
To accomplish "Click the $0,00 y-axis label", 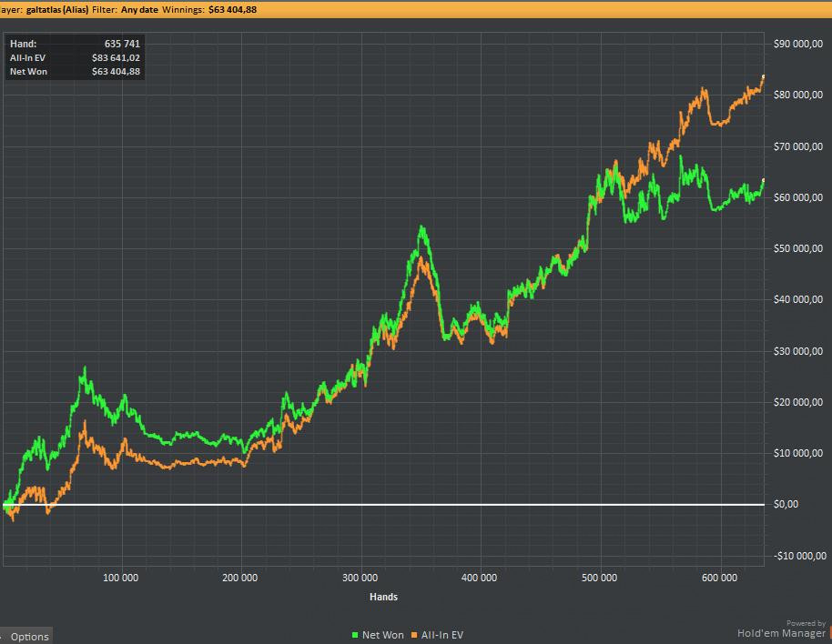I will coord(786,504).
